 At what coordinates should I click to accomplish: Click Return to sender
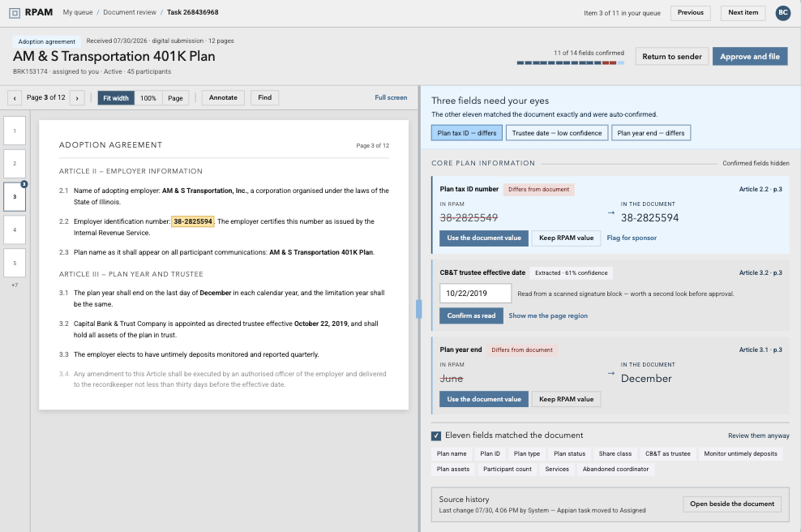coord(672,56)
